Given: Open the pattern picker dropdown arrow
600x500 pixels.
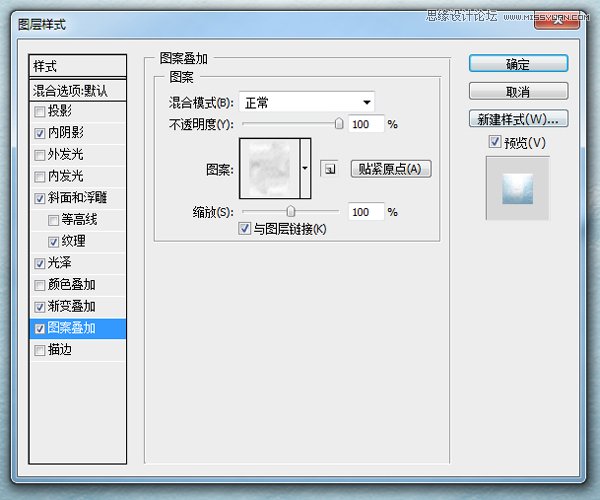Looking at the screenshot, I should (x=305, y=168).
